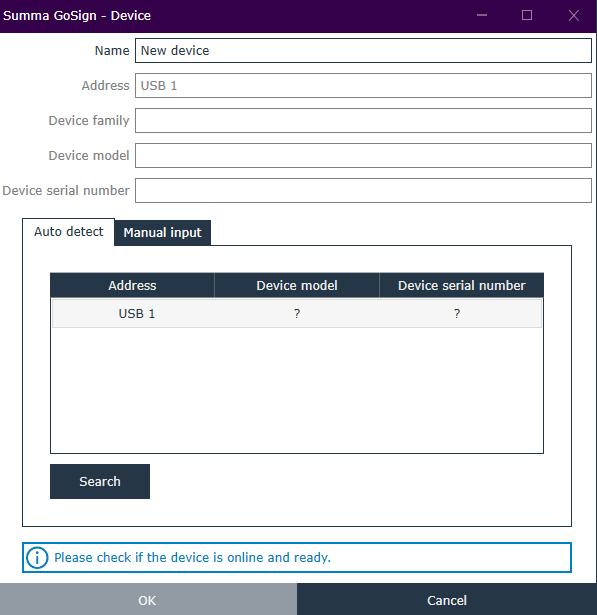Click the Device serial number text field
Image resolution: width=597 pixels, height=615 pixels.
pyautogui.click(x=363, y=191)
